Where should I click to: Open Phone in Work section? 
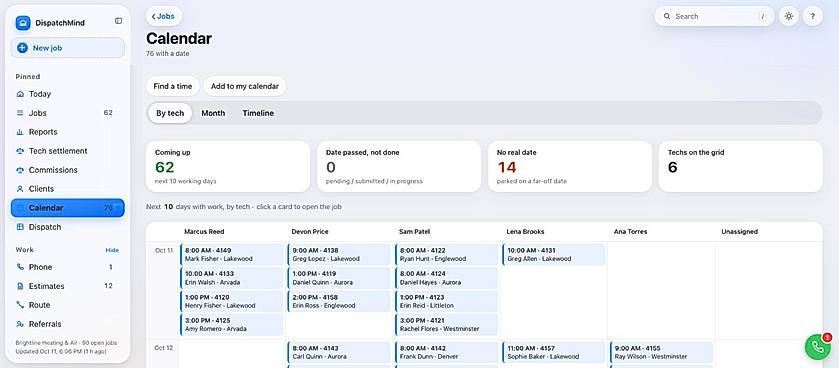67,267
